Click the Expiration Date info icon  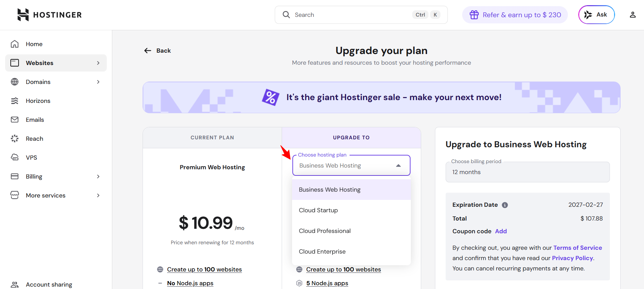coord(505,205)
